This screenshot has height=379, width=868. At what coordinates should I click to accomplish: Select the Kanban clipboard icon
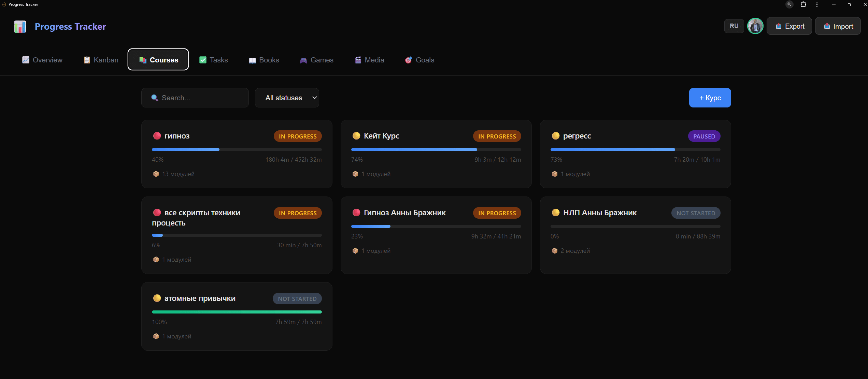pos(87,60)
